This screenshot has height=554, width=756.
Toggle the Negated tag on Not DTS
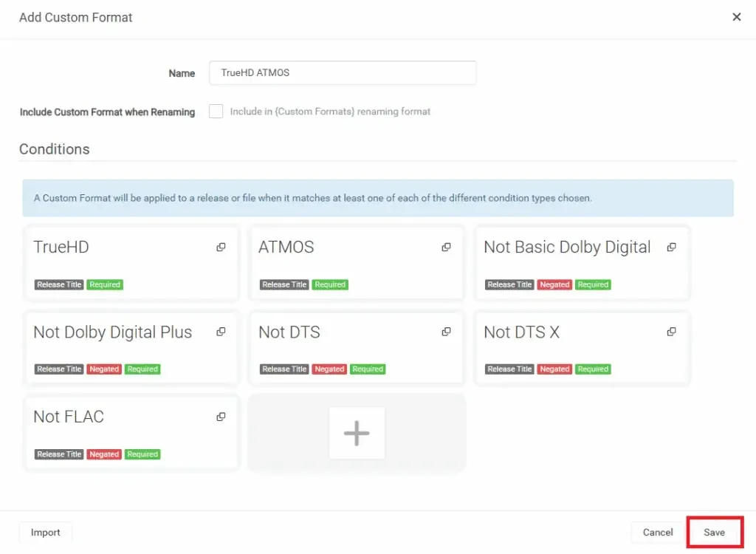[x=329, y=369]
